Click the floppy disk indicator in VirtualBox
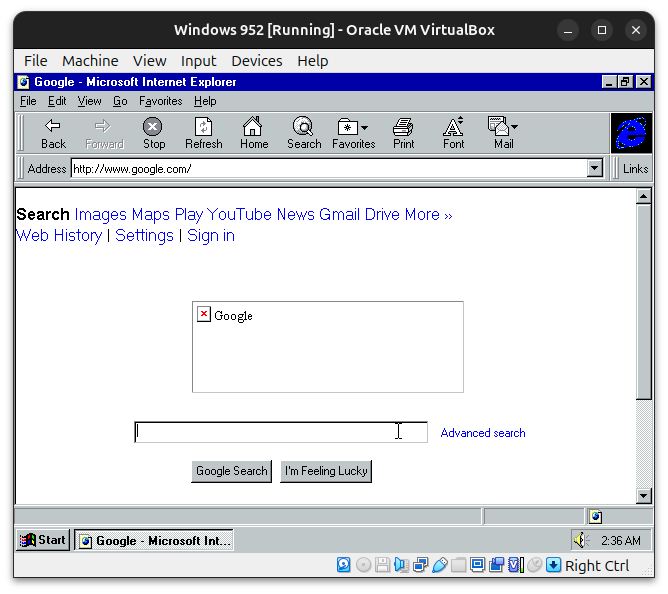668x594 pixels. tap(382, 565)
